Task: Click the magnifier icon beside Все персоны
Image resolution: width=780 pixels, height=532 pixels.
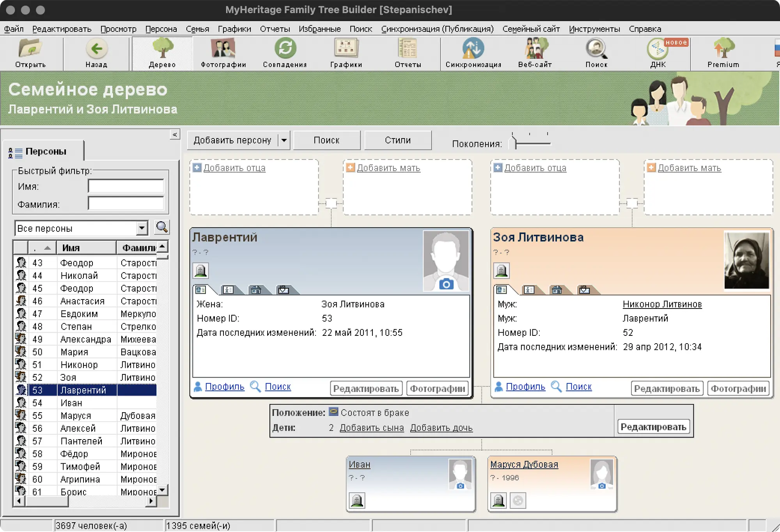Action: tap(162, 227)
